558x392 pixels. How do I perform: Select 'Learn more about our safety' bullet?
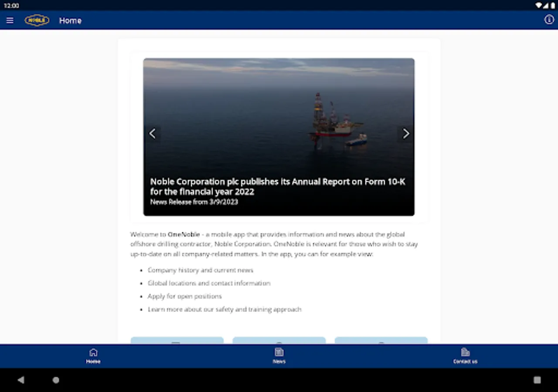(225, 309)
